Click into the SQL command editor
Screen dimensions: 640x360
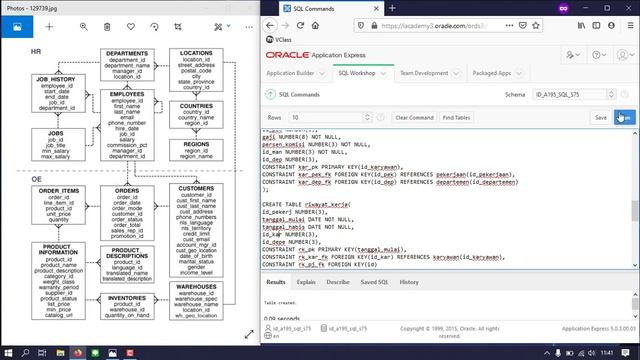point(446,199)
